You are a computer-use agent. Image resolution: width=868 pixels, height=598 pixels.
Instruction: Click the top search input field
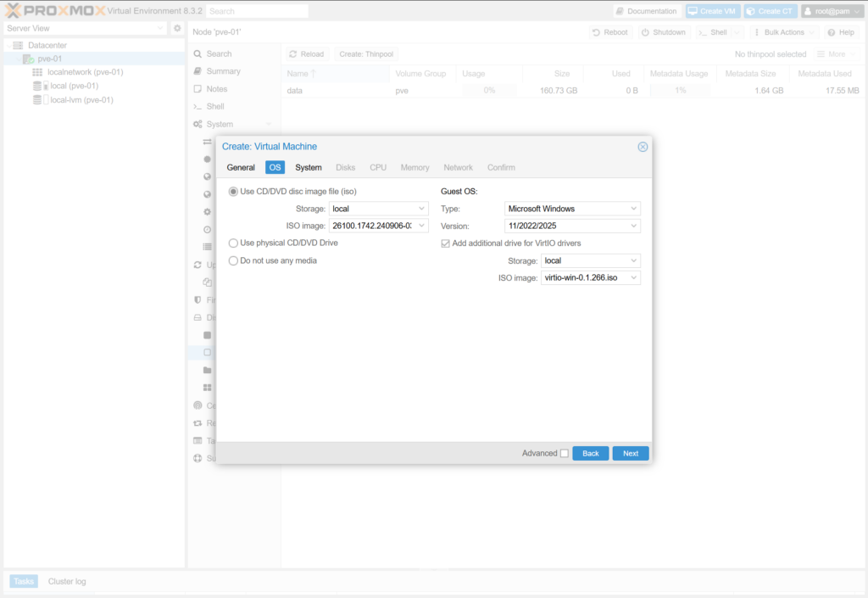pyautogui.click(x=257, y=12)
